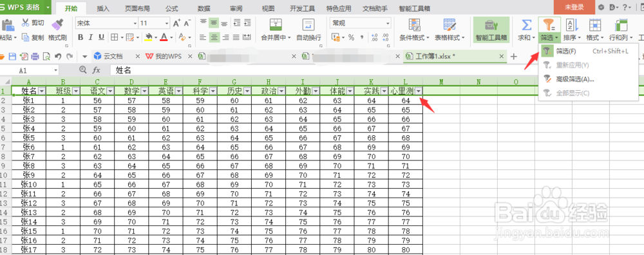Screen dimensions: 644x255
Task: Click the 未登录 login button
Action: [x=574, y=7]
